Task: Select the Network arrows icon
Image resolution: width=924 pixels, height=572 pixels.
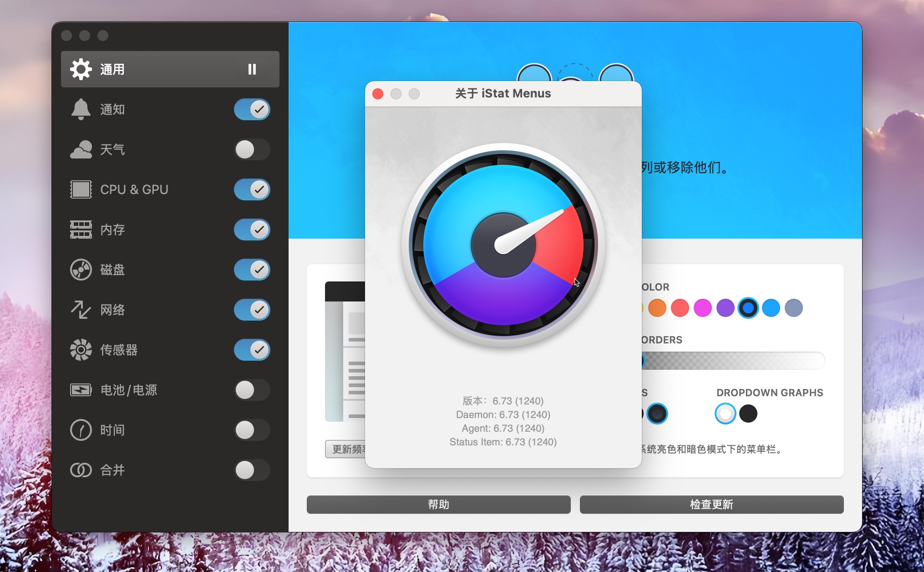Action: tap(81, 310)
